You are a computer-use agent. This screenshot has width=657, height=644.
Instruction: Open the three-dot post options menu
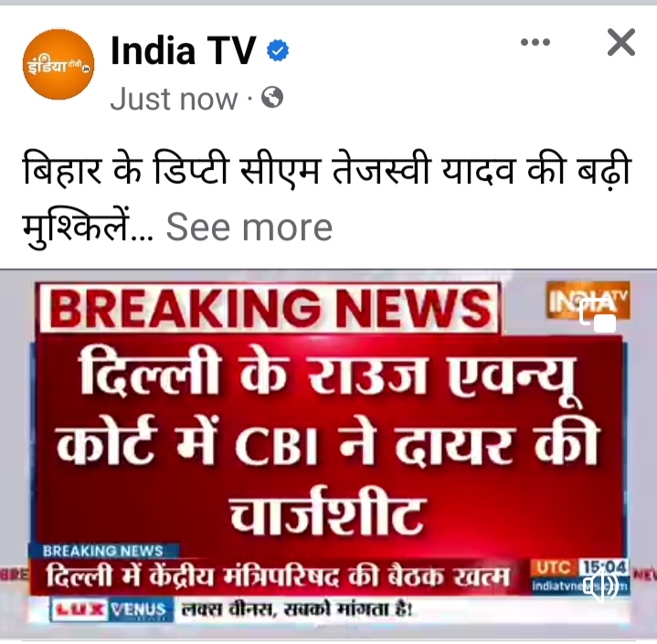point(535,42)
